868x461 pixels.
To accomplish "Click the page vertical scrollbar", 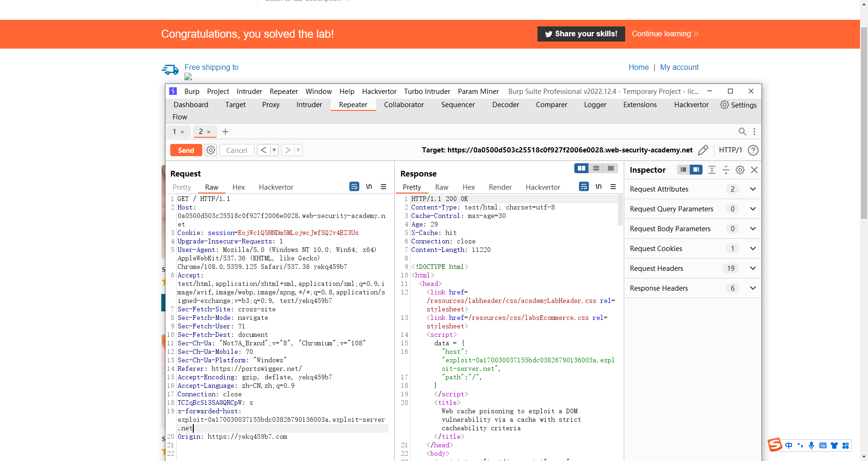I will click(x=864, y=123).
